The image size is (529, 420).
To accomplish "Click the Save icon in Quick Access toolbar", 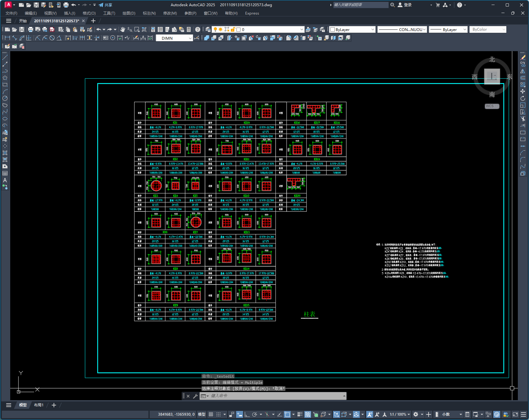I will (36, 5).
